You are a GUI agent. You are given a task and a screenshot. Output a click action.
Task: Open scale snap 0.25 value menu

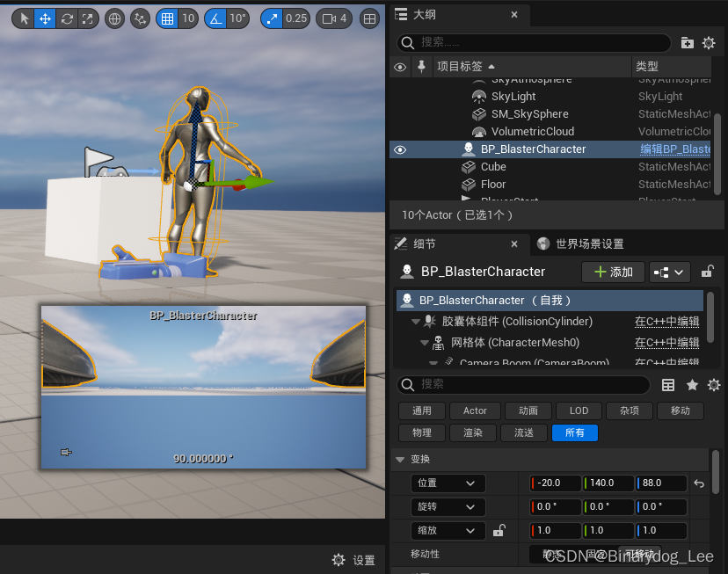(296, 18)
